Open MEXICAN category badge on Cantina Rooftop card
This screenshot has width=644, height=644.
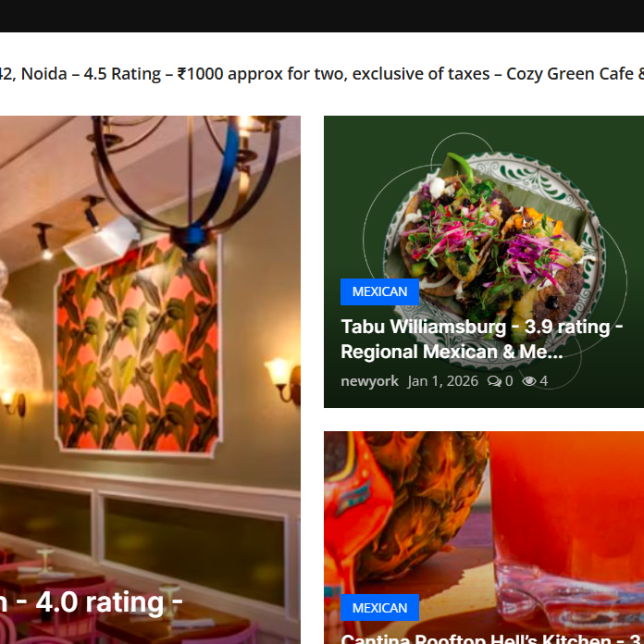pos(379,607)
